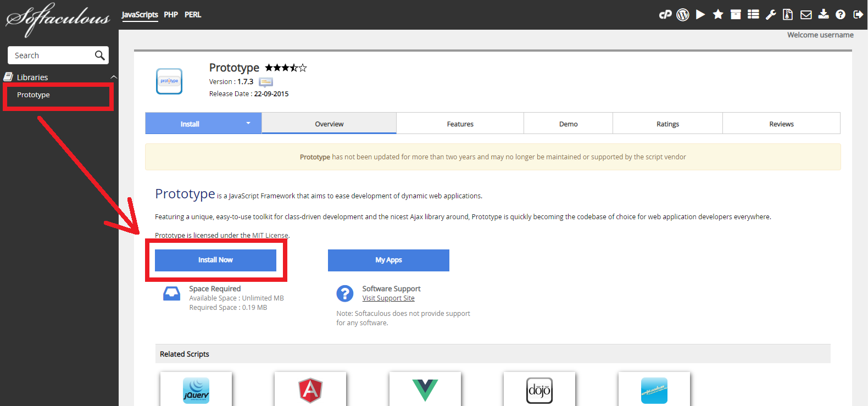Open the envelope email settings icon

click(806, 15)
